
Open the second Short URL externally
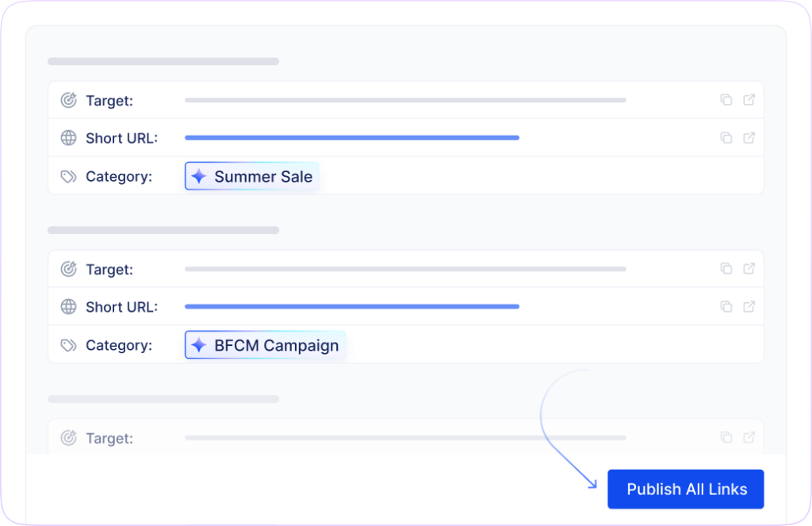tap(749, 306)
